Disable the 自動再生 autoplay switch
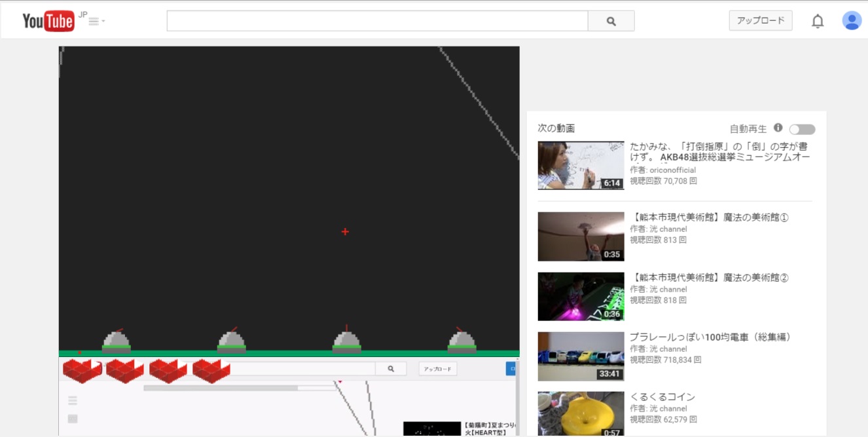 pos(803,129)
